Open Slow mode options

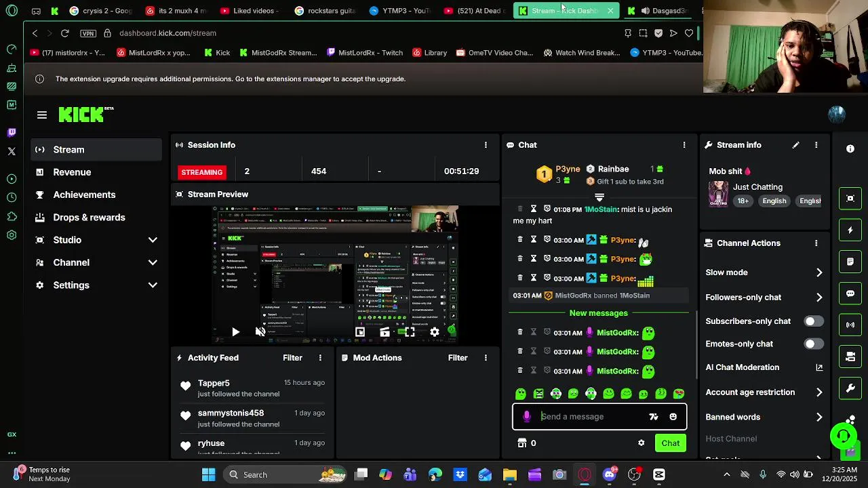point(764,272)
